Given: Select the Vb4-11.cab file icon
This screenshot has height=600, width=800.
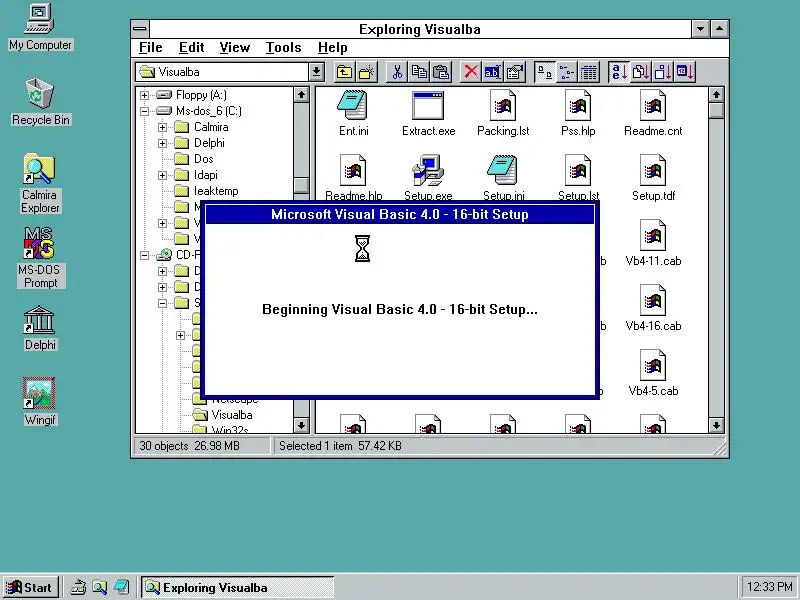Looking at the screenshot, I should coord(653,243).
